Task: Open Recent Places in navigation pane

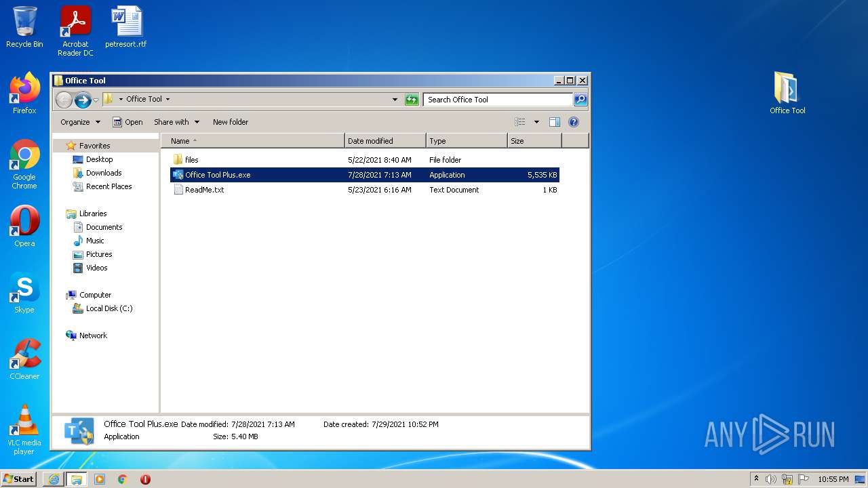Action: pyautogui.click(x=108, y=186)
